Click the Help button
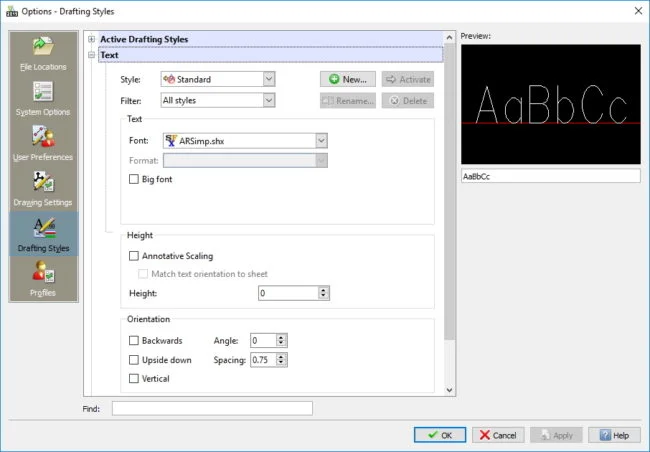The width and height of the screenshot is (650, 452). 614,435
